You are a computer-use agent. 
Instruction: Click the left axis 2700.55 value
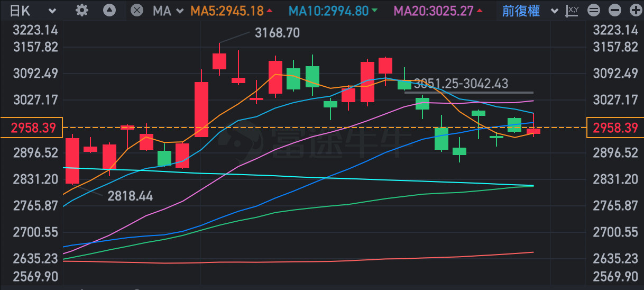tap(35, 232)
